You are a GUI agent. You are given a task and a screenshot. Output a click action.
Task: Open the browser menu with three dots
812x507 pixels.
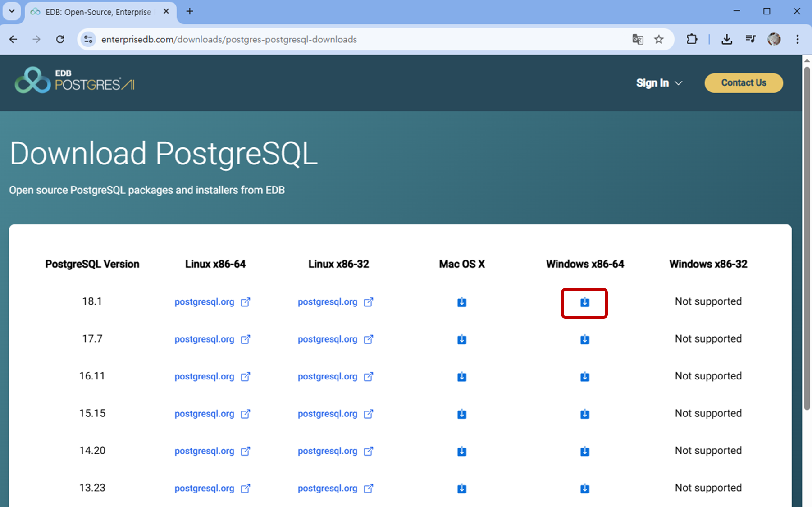(x=798, y=39)
